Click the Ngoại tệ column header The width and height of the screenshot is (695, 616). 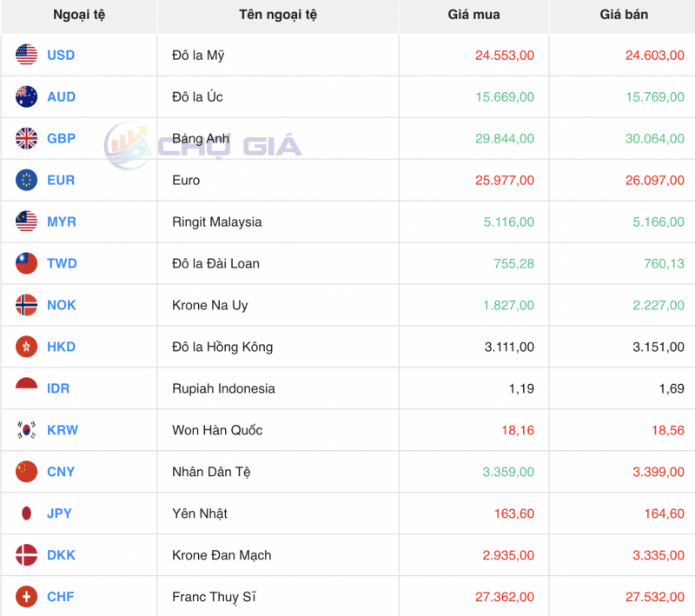(x=76, y=15)
